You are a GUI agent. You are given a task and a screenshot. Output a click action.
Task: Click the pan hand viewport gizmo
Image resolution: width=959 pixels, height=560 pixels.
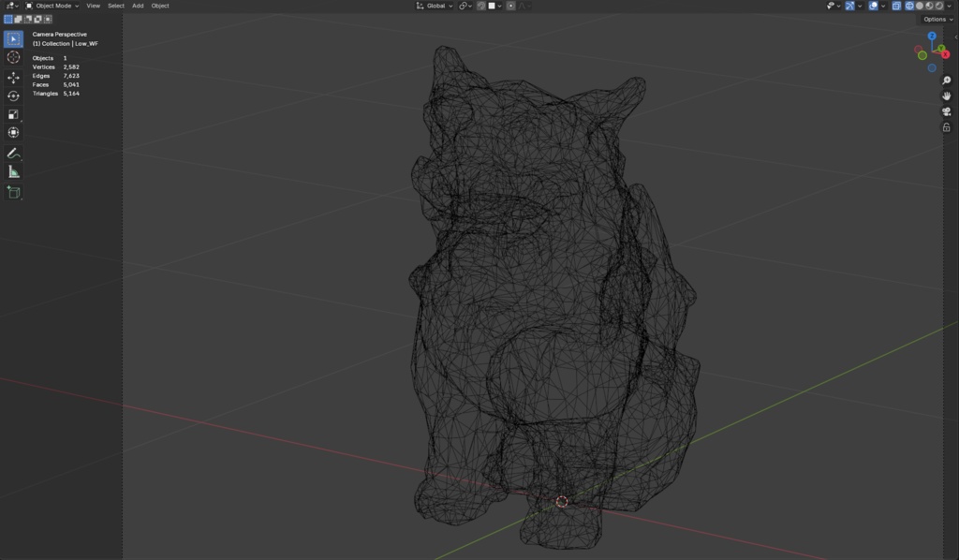click(x=946, y=96)
